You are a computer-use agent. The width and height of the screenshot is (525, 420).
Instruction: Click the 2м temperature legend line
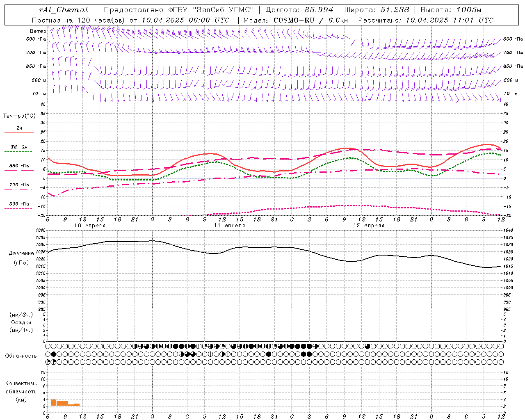coord(19,130)
